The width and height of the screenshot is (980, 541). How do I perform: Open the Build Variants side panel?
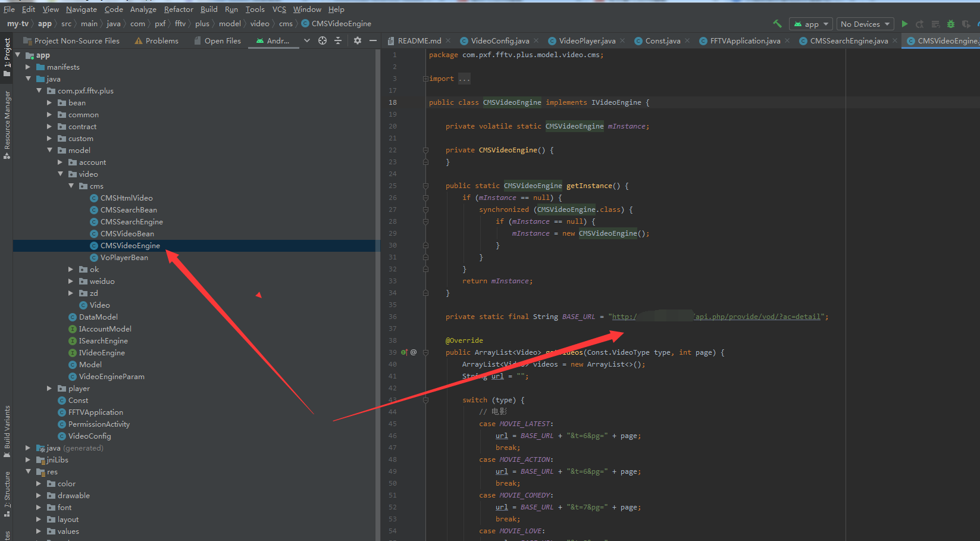click(x=7, y=431)
